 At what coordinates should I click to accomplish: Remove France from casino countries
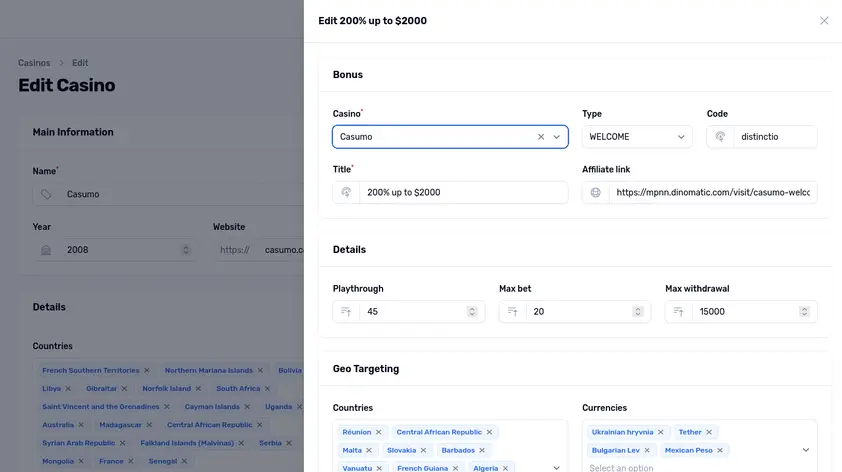[x=130, y=461]
